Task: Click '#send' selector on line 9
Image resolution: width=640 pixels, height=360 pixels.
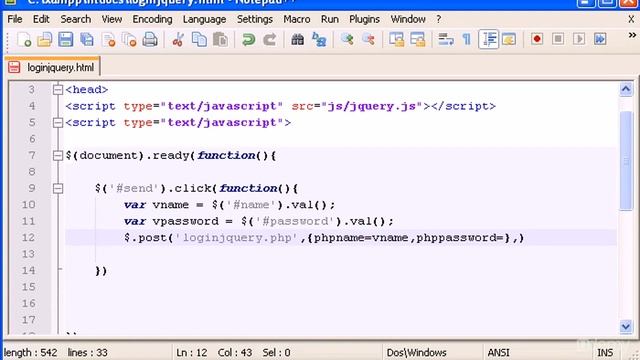Action: coord(134,188)
